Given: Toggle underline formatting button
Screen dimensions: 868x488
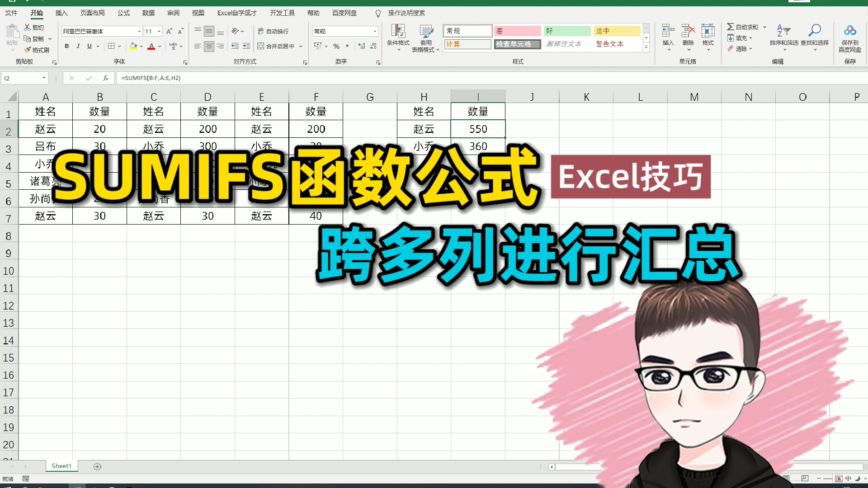Looking at the screenshot, I should 90,46.
